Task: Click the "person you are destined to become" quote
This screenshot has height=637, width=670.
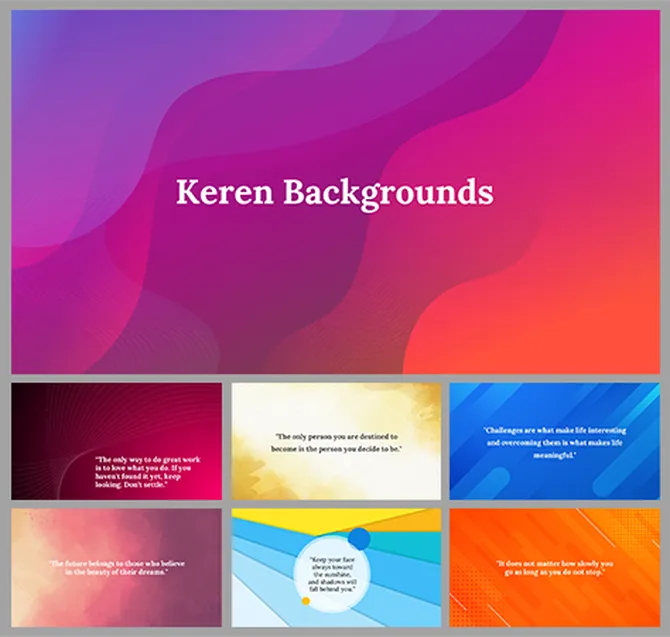Action: pos(335,443)
